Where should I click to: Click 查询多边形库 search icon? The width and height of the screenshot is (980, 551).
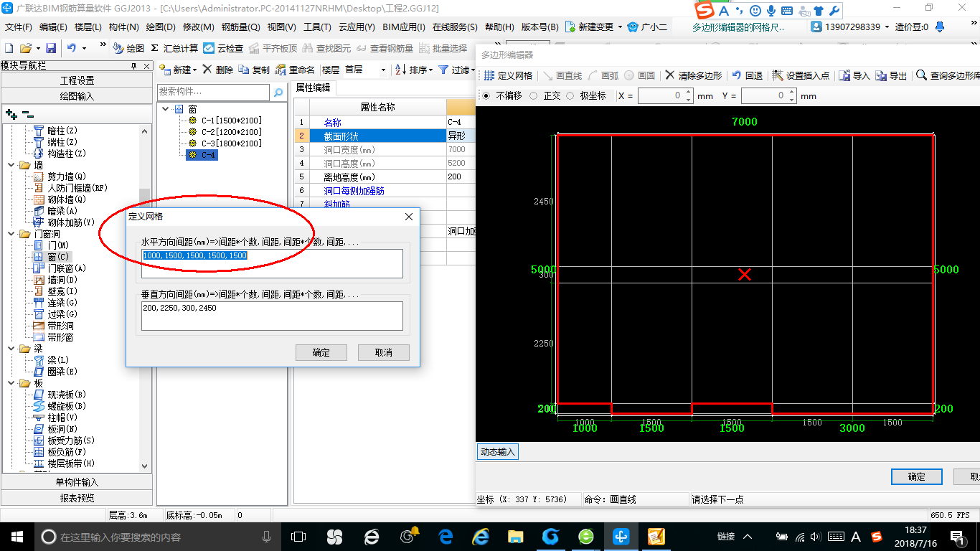click(x=921, y=75)
